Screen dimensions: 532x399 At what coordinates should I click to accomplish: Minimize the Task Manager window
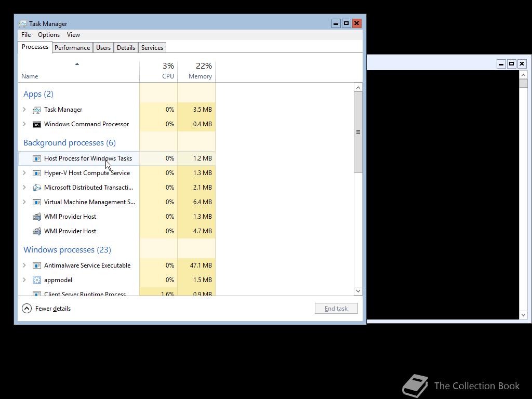[x=336, y=23]
